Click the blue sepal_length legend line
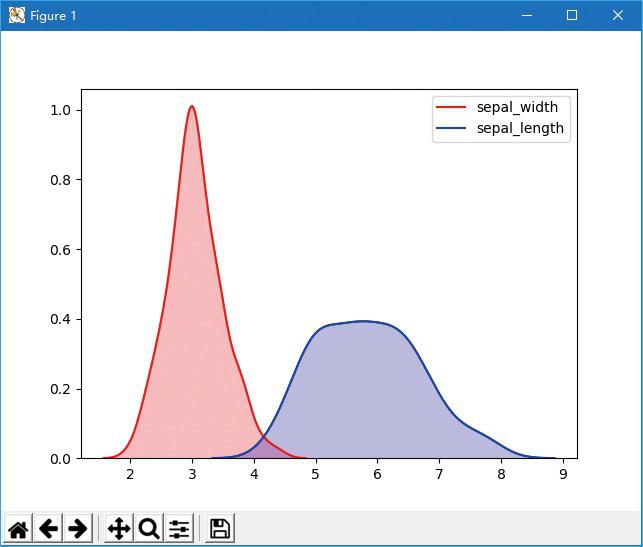Image resolution: width=643 pixels, height=547 pixels. click(451, 128)
